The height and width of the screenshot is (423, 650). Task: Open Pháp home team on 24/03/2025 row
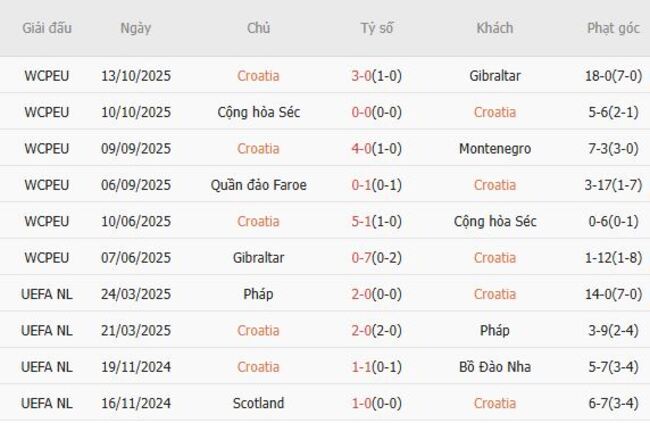pyautogui.click(x=258, y=294)
